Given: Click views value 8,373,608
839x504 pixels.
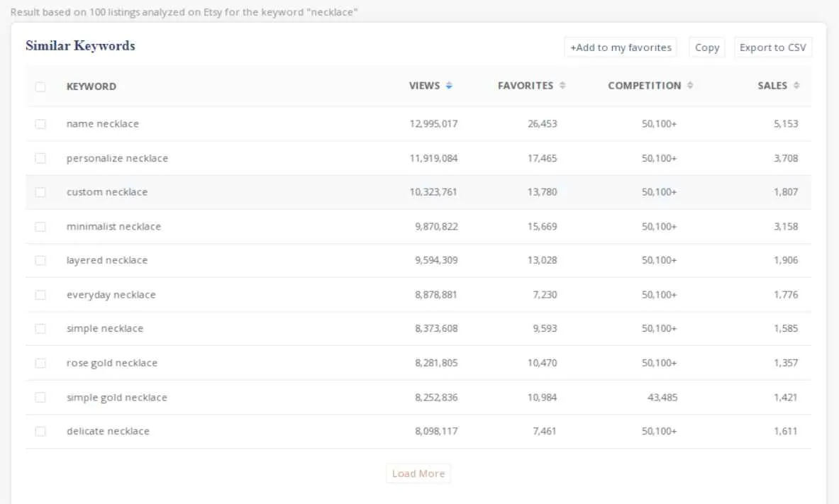Looking at the screenshot, I should (x=436, y=328).
